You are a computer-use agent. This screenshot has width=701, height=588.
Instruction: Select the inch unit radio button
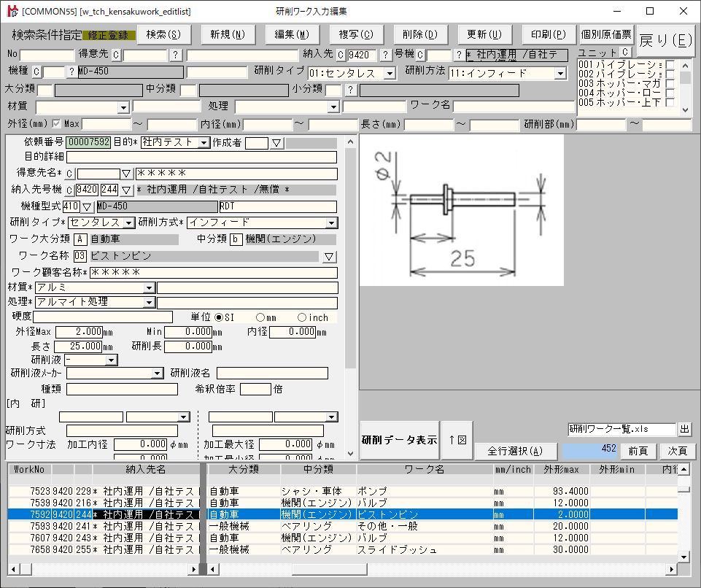coord(302,317)
